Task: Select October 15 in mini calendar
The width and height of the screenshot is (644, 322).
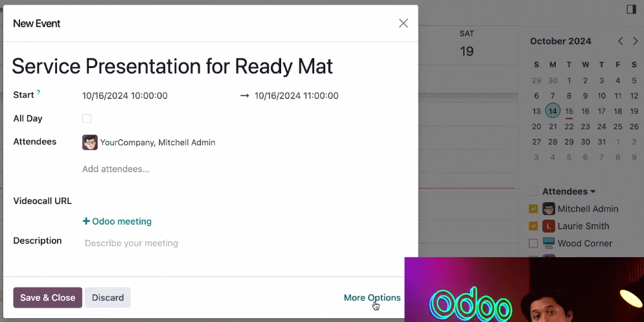Action: click(x=569, y=111)
